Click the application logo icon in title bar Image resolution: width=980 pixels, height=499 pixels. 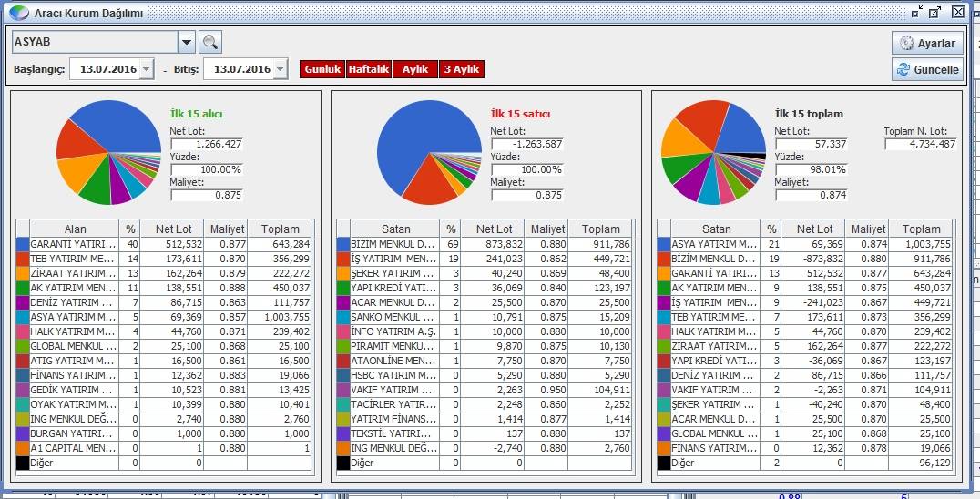pos(18,13)
